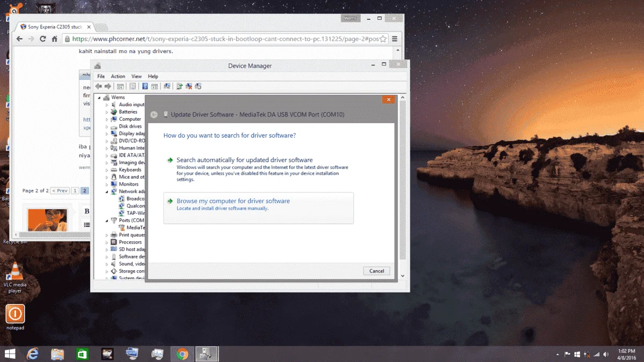
Task: Click the Prev page link in browser
Action: click(x=59, y=191)
